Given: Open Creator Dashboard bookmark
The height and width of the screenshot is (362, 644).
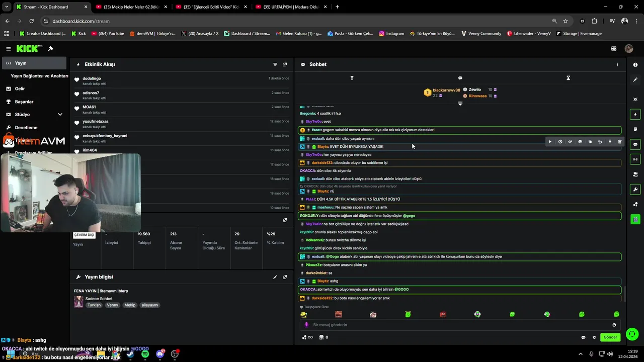Looking at the screenshot, I should point(42,34).
